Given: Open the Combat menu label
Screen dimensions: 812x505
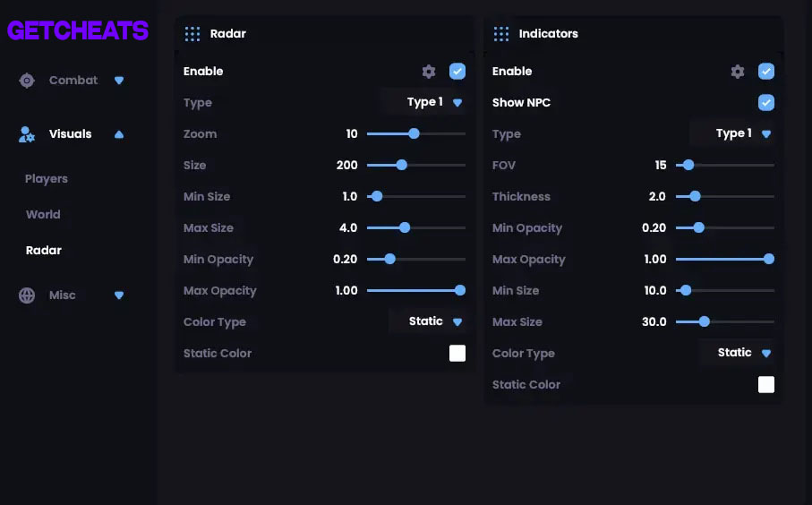Looking at the screenshot, I should [73, 81].
